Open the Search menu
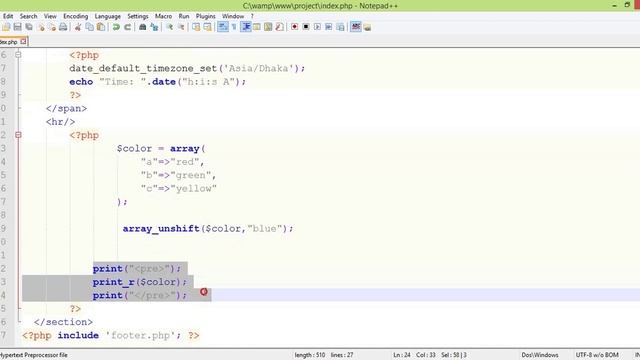 coord(29,16)
